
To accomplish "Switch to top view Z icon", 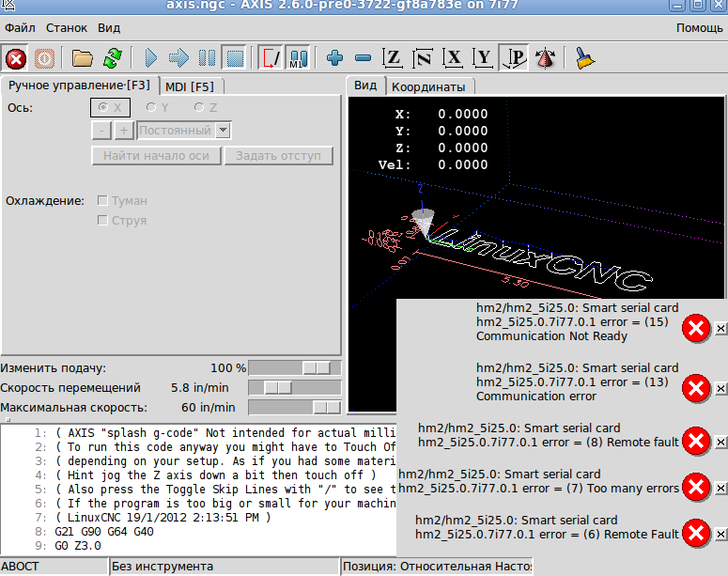I will coord(393,58).
